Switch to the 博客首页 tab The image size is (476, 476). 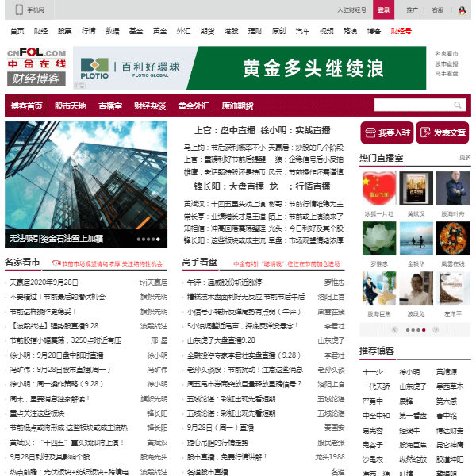pos(27,106)
